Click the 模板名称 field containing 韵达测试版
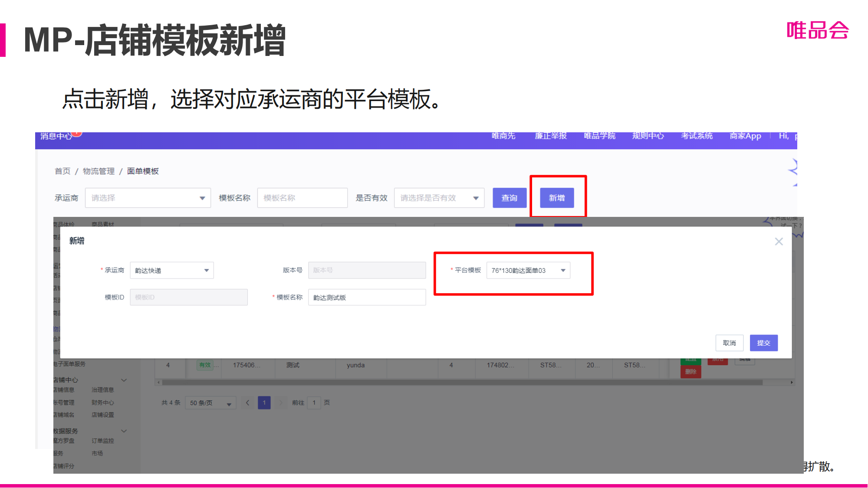Screen dimensions: 868x488 (367, 297)
